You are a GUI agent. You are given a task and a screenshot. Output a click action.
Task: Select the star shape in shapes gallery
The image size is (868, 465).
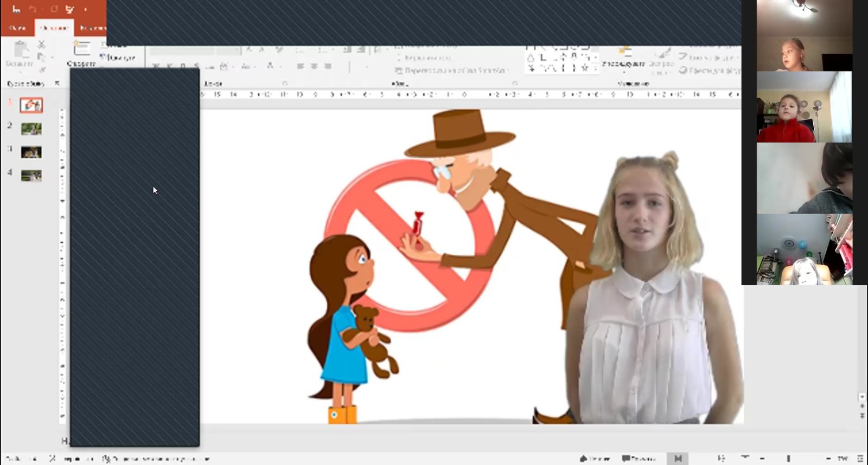(x=585, y=68)
